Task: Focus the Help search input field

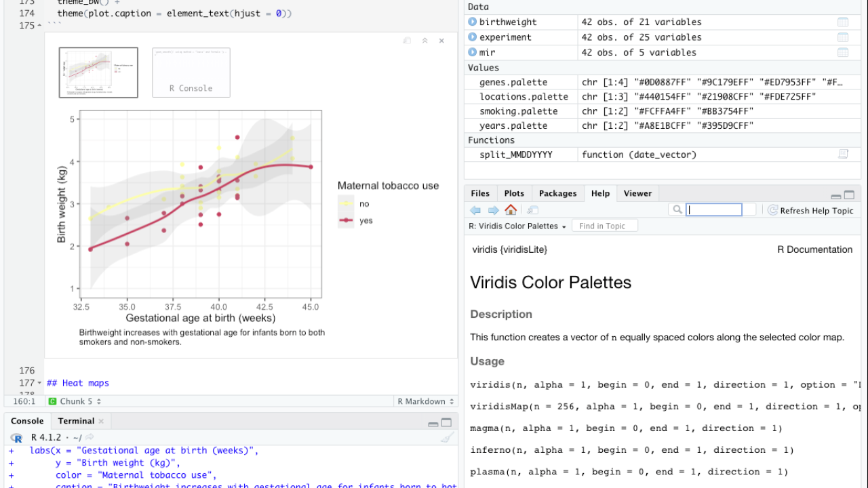Action: (714, 210)
